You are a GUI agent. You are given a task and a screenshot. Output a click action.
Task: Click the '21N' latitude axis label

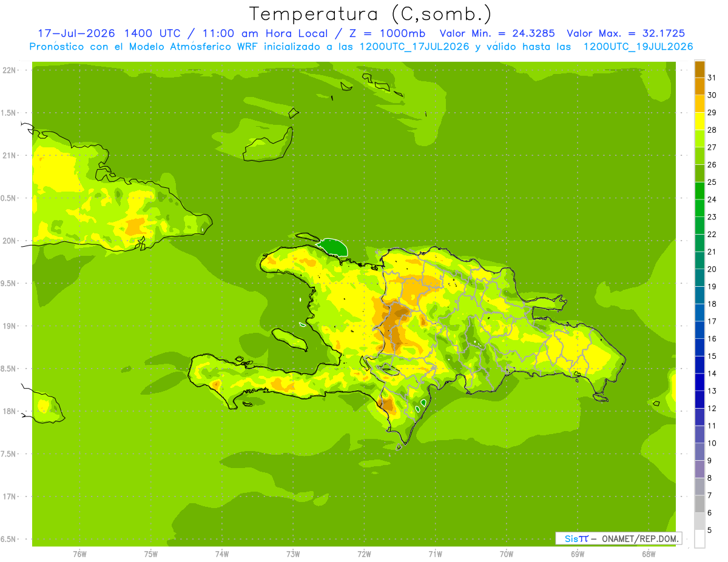10,156
